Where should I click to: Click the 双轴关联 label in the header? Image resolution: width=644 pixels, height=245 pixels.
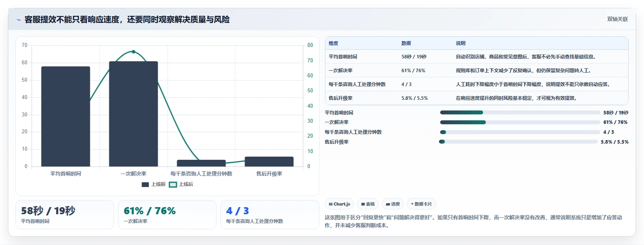pyautogui.click(x=618, y=19)
